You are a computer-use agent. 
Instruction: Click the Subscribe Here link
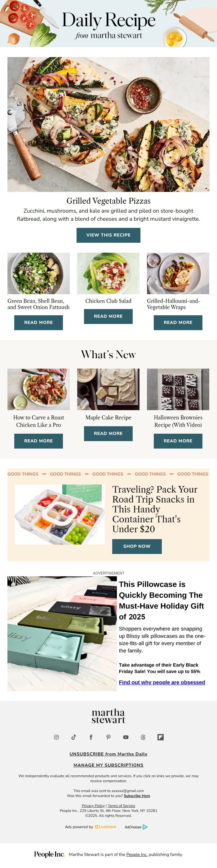[137, 795]
